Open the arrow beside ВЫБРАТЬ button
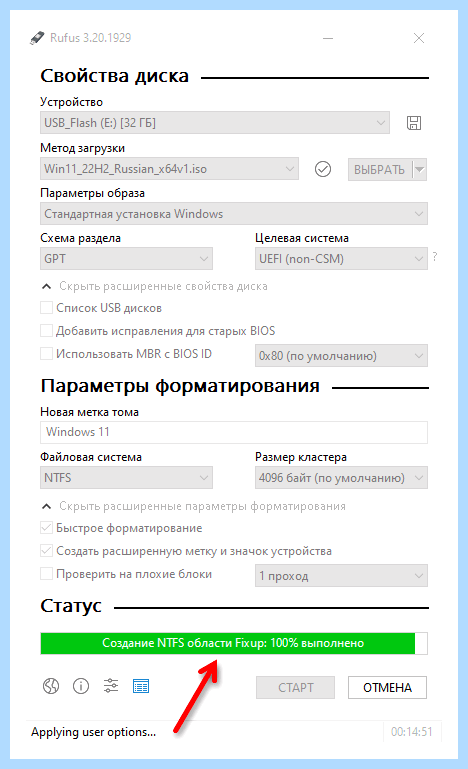 [x=419, y=170]
